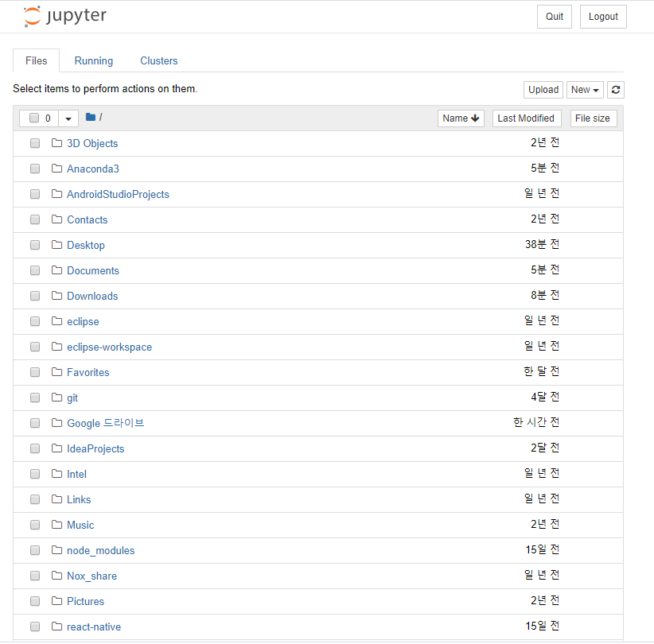Click the git folder icon
The height and width of the screenshot is (644, 654).
[x=56, y=398]
